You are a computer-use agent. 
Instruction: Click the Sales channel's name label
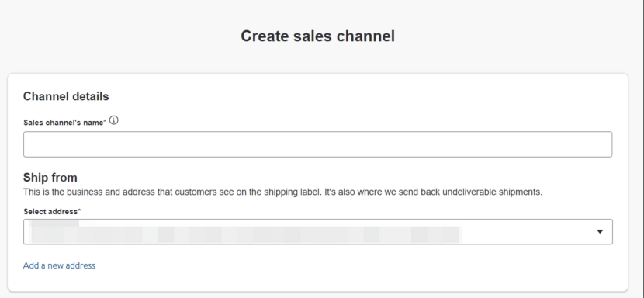[x=64, y=123]
